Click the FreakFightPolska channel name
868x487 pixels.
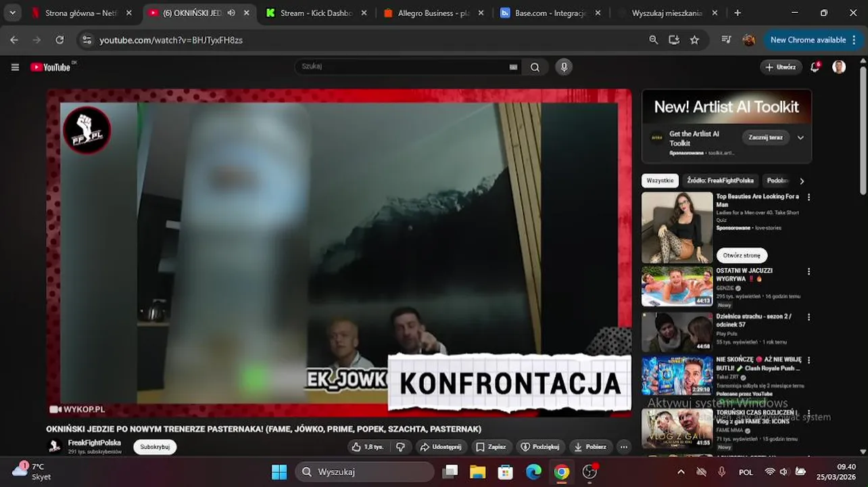pyautogui.click(x=95, y=442)
